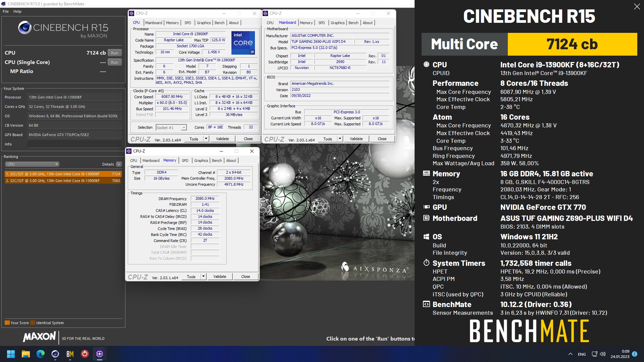Click the CPU-Z icon in Memory window title
The image size is (644, 362).
click(x=129, y=151)
